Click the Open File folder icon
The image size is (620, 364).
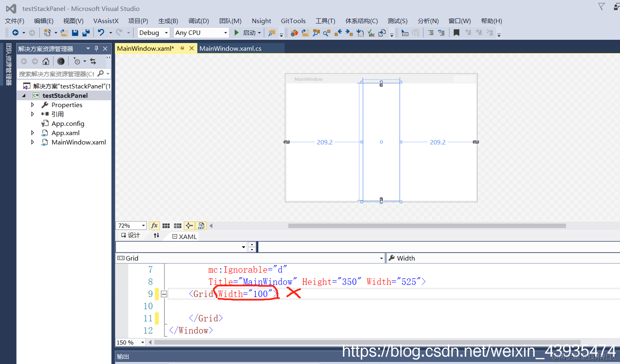click(64, 33)
